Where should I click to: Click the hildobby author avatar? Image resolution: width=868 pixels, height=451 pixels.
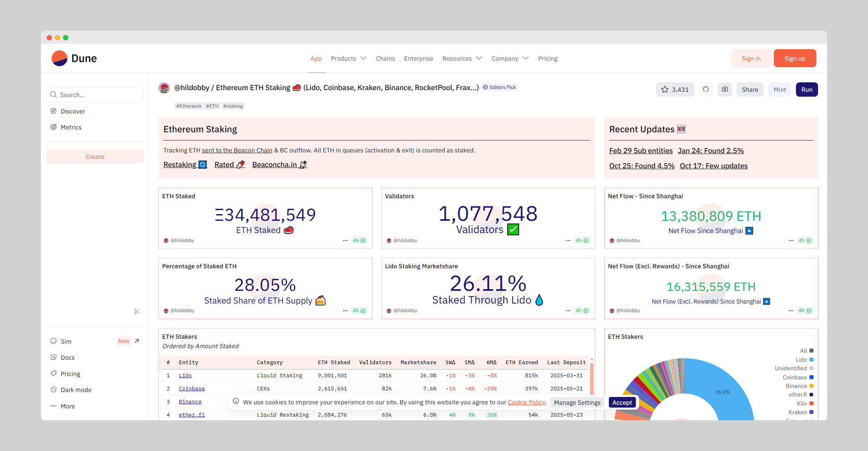coord(164,88)
